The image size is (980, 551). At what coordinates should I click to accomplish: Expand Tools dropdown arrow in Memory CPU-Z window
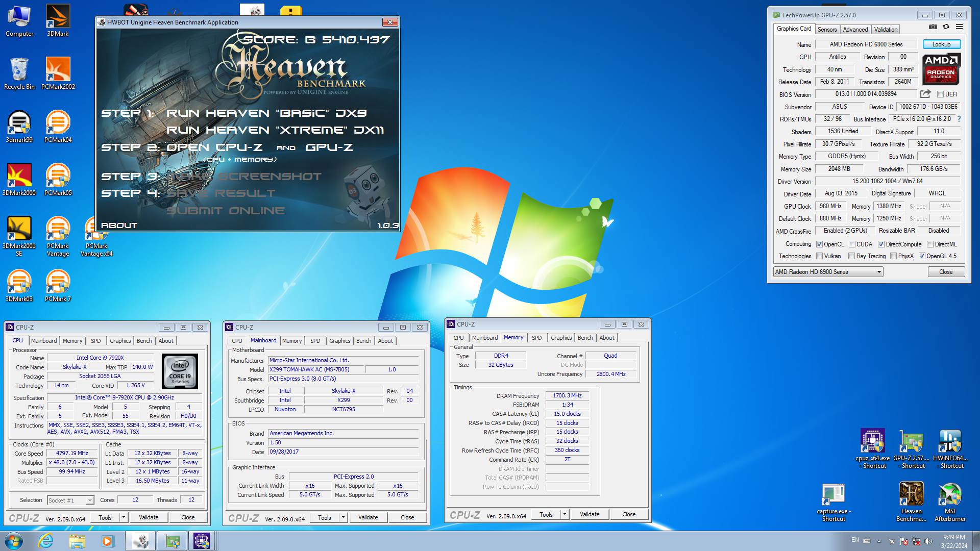tap(565, 514)
